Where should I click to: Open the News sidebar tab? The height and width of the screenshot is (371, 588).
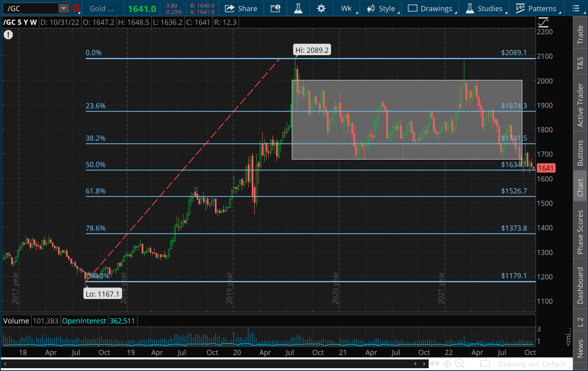click(580, 348)
